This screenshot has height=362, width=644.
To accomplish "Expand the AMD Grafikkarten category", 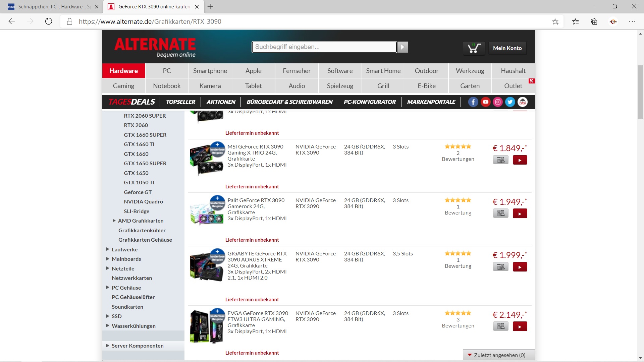I will 114,221.
